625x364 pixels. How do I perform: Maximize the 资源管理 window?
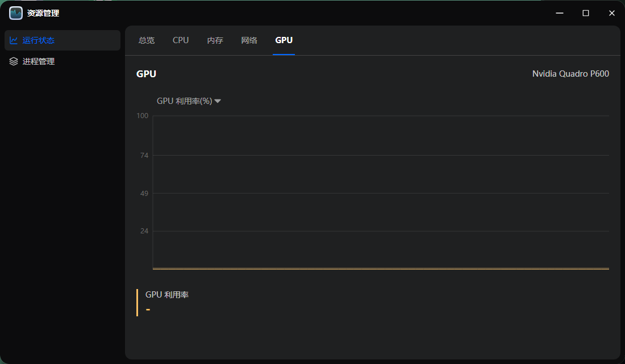(x=586, y=13)
